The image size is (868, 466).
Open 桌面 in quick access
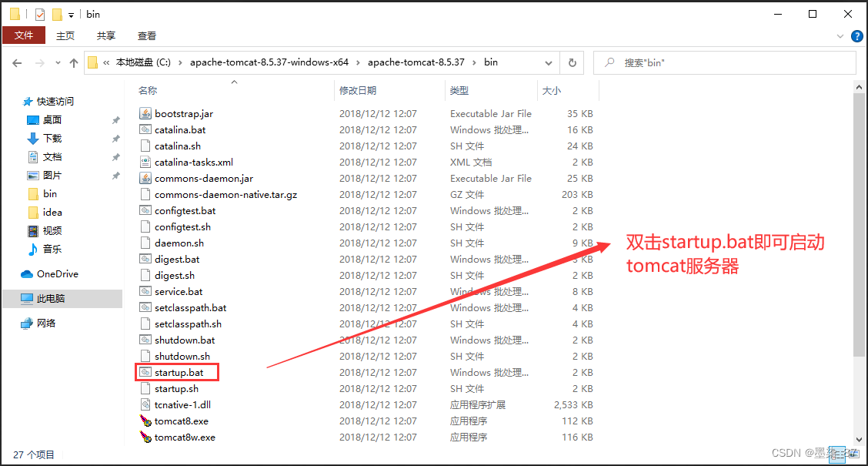click(45, 119)
